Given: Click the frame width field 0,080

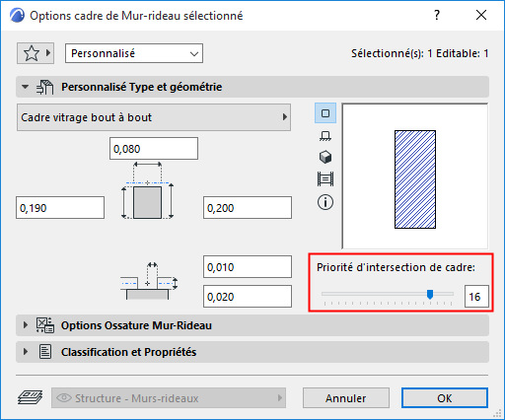Looking at the screenshot, I should tap(154, 149).
